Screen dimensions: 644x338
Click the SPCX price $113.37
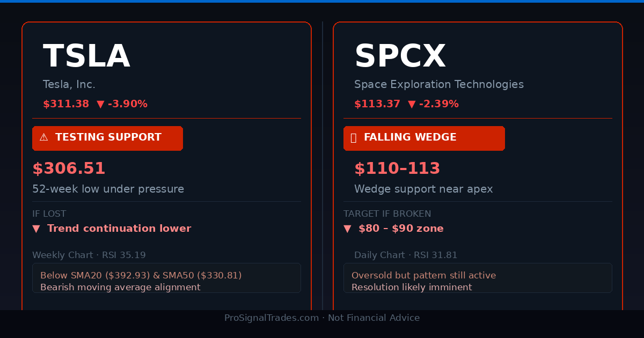point(377,105)
